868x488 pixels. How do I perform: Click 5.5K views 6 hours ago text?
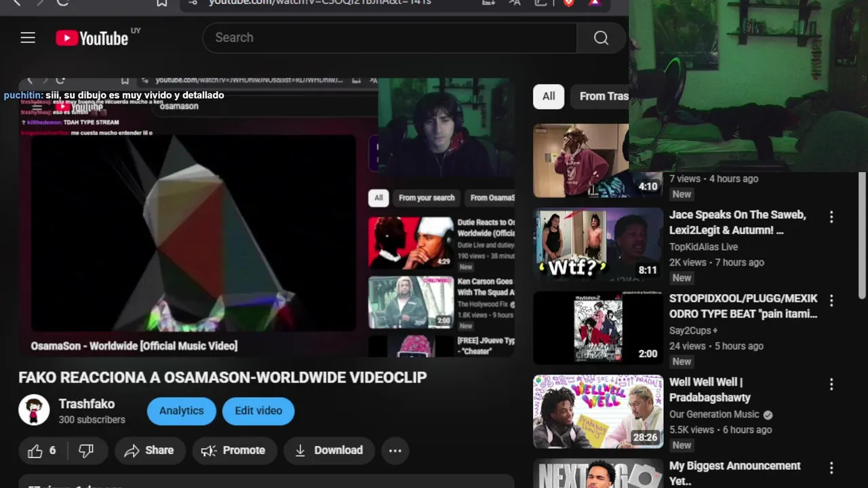721,430
